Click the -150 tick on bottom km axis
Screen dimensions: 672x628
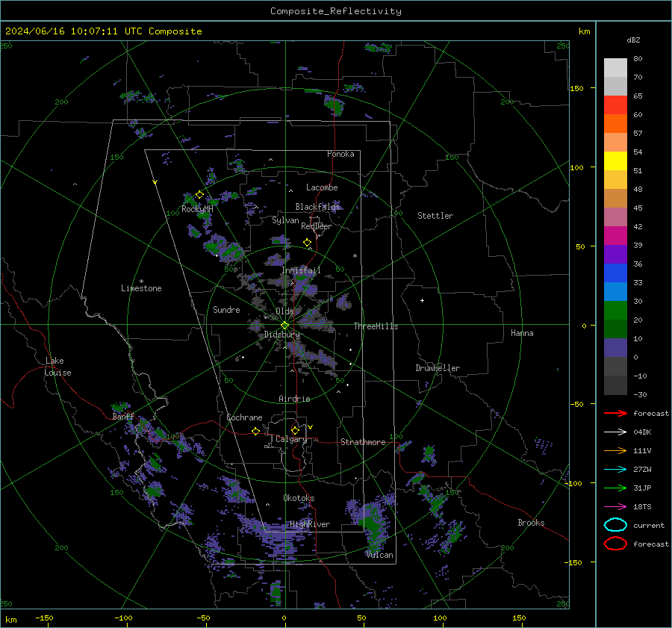[44, 618]
